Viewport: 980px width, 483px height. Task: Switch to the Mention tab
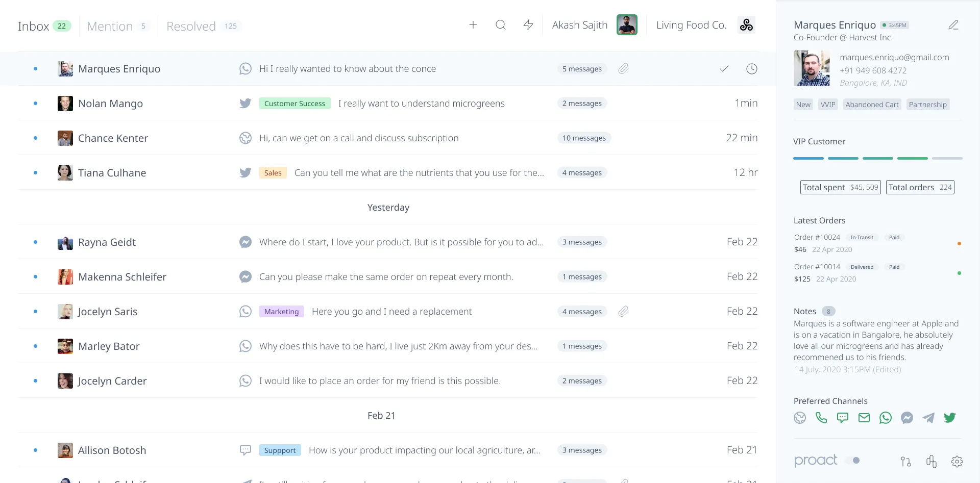coord(109,26)
